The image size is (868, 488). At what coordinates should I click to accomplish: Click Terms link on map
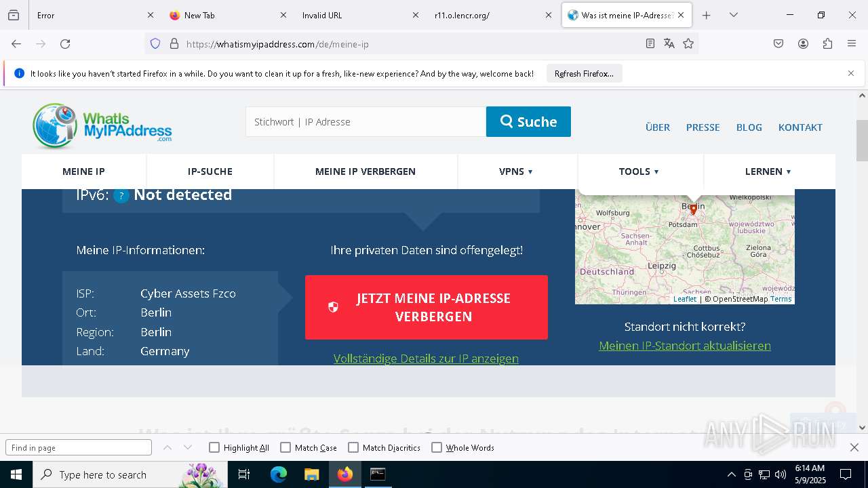pos(781,299)
